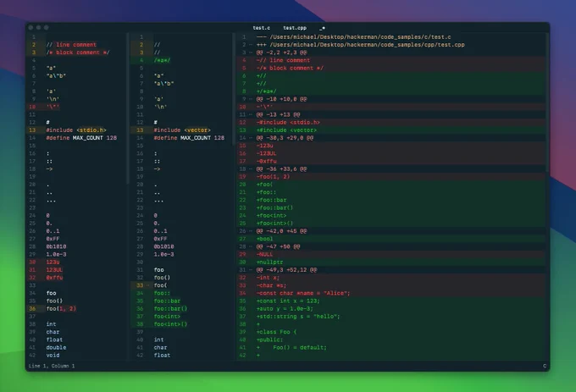This screenshot has width=576, height=392.
Task: Click '+/*a*/' in diff pane
Action: pyautogui.click(x=266, y=91)
